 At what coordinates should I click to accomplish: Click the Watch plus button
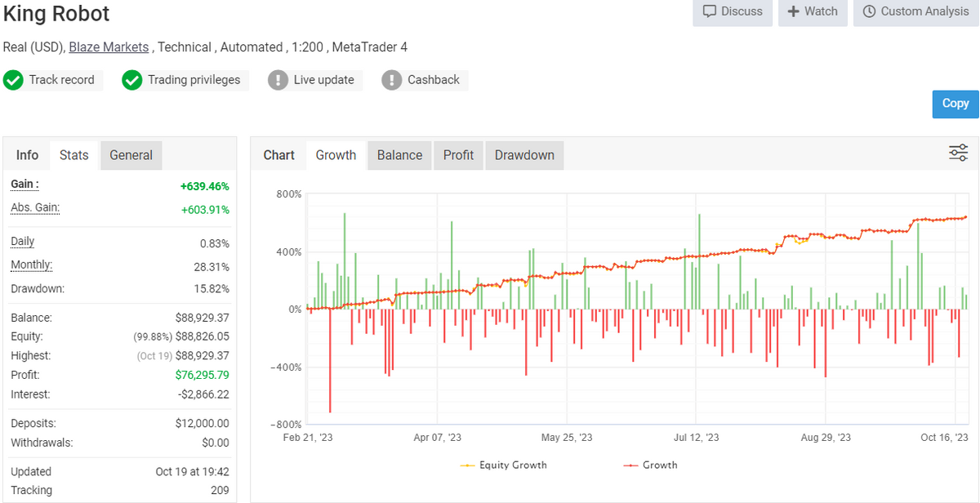pos(813,11)
